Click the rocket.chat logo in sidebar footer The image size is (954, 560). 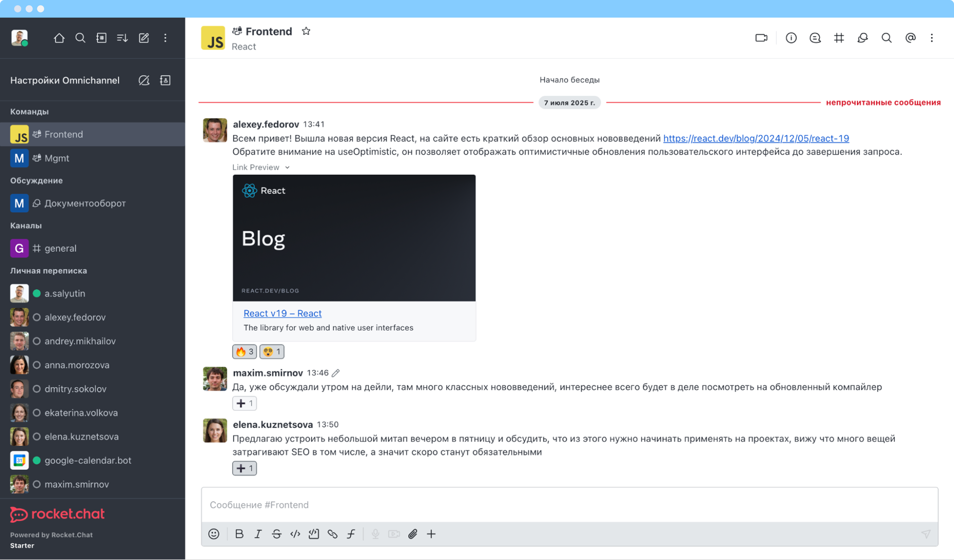point(57,514)
